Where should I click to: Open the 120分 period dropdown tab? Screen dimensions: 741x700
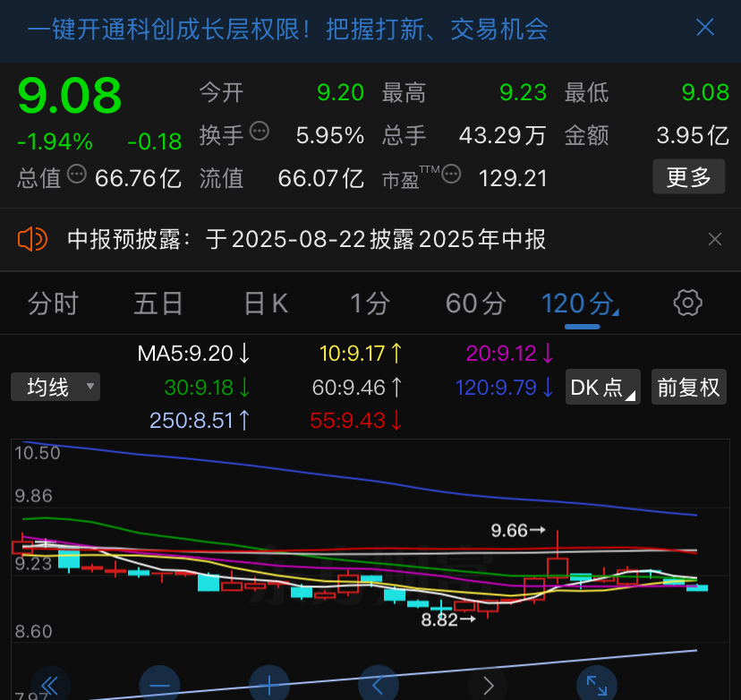[x=580, y=303]
